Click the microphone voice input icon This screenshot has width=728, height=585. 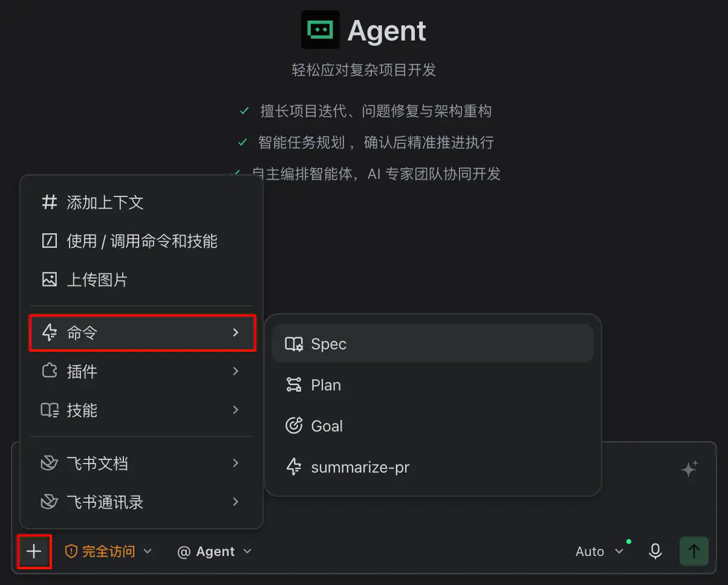click(655, 551)
